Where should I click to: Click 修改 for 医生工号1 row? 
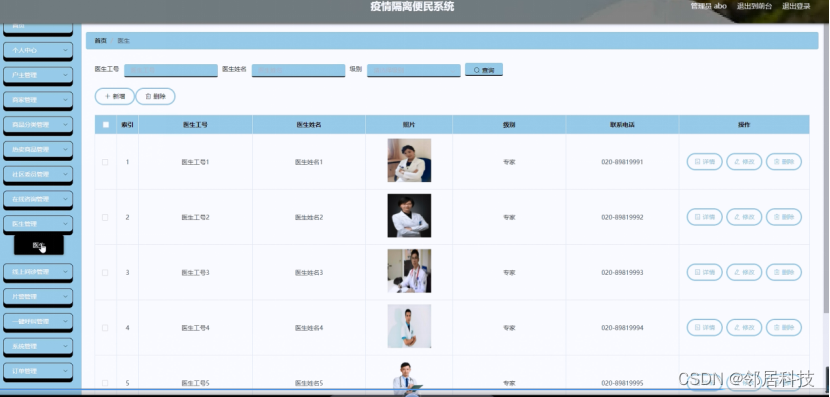pos(744,161)
